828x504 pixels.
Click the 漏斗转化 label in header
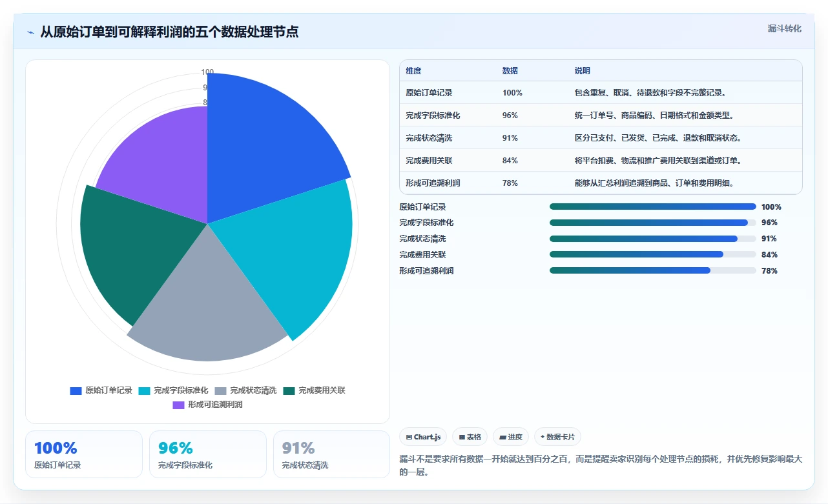[784, 28]
